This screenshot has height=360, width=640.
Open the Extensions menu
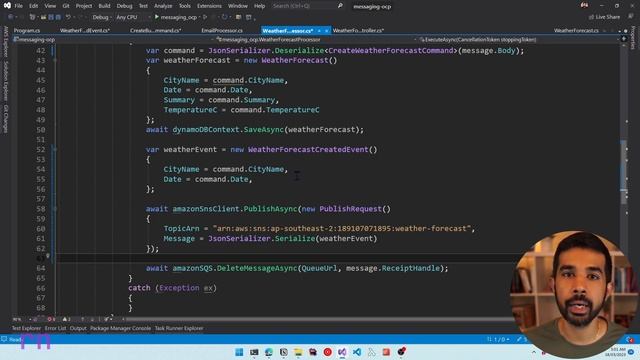click(x=209, y=6)
